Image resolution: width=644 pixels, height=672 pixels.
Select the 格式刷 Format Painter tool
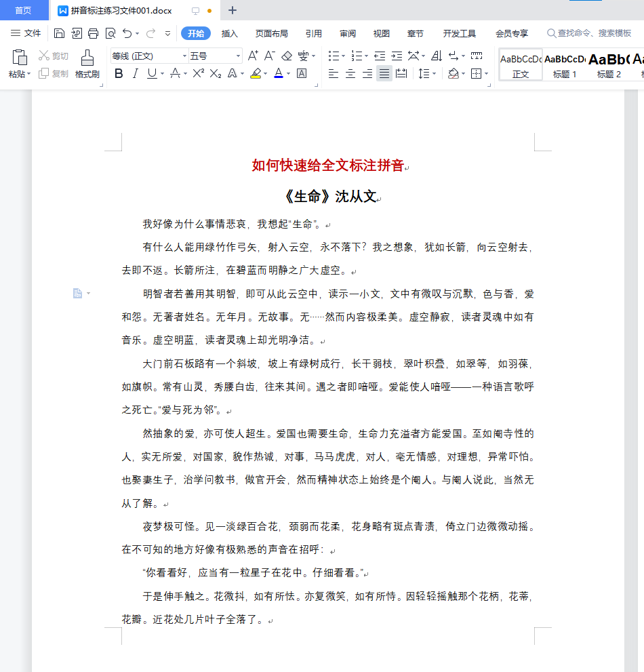pos(87,64)
